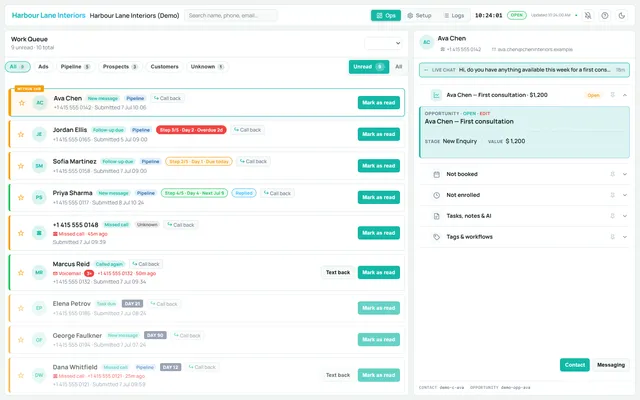Click the Replied badge on Priya Sharma
Viewport: 640px width, 400px height.
244,193
